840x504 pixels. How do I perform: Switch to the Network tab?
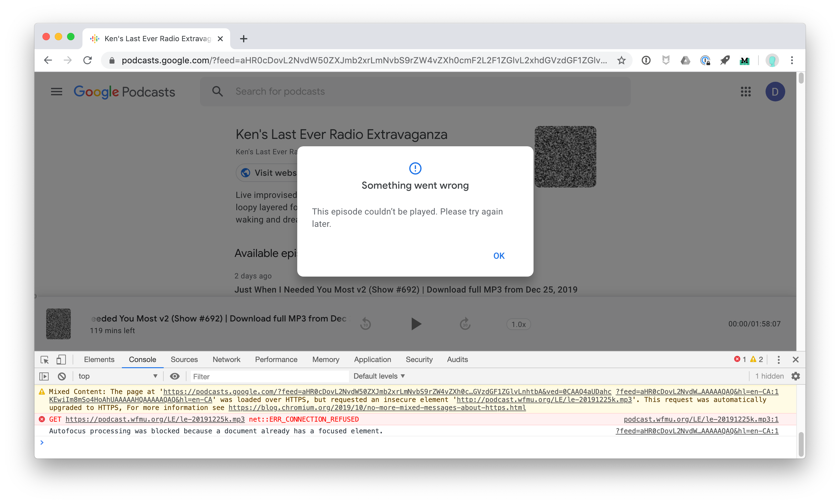pos(226,359)
